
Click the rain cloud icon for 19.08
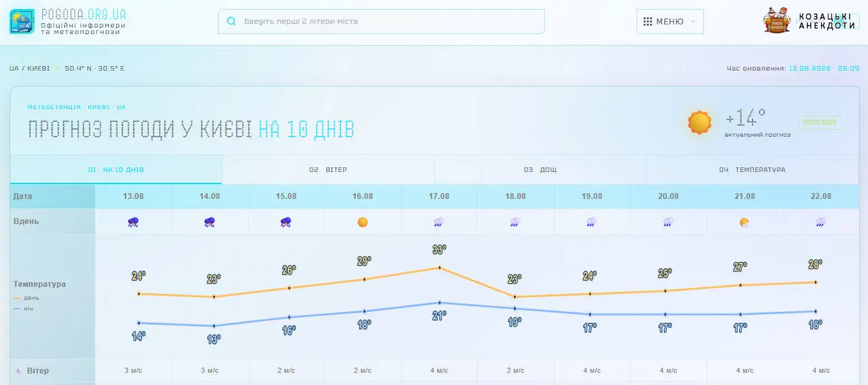coord(592,222)
